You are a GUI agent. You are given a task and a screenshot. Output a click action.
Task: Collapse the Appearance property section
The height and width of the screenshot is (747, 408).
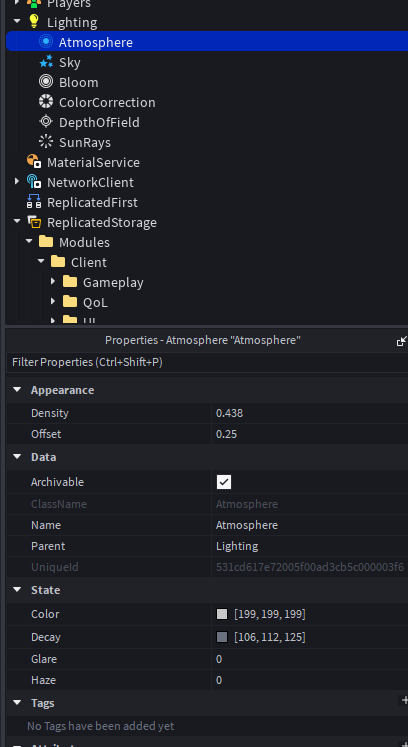[x=17, y=390]
